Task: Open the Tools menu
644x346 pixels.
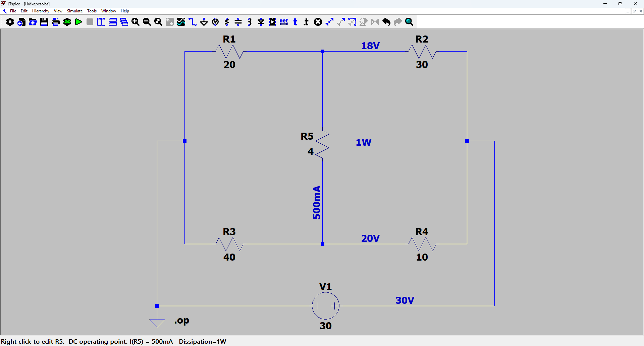Action: pos(92,11)
